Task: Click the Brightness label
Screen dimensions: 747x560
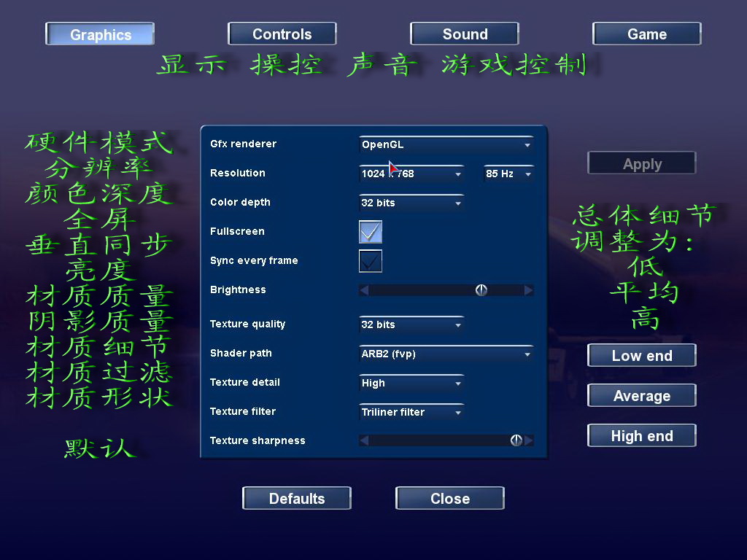Action: pyautogui.click(x=239, y=290)
